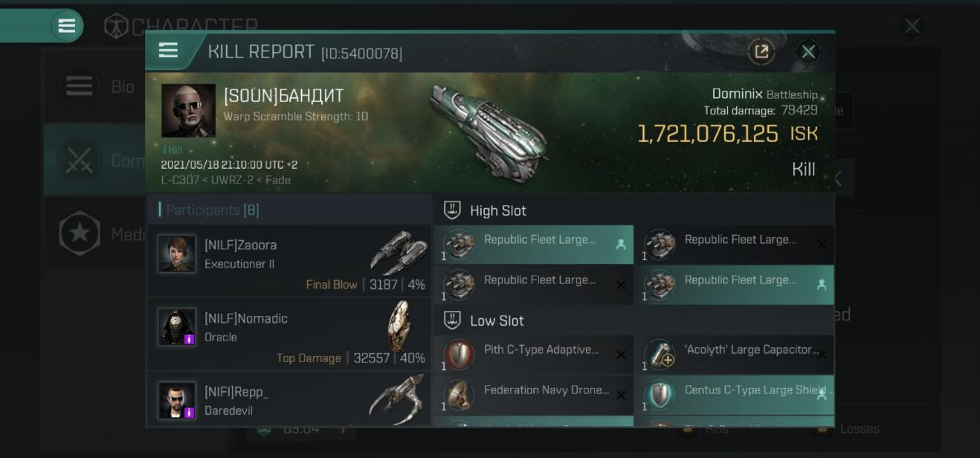
Task: Click the share kill report icon
Action: point(761,51)
